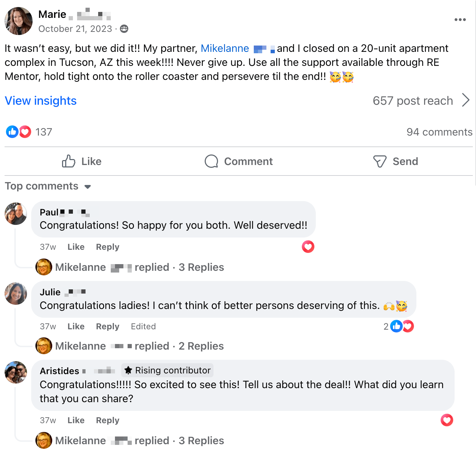The height and width of the screenshot is (454, 476).
Task: Click the Comment speech bubble icon
Action: (x=211, y=161)
